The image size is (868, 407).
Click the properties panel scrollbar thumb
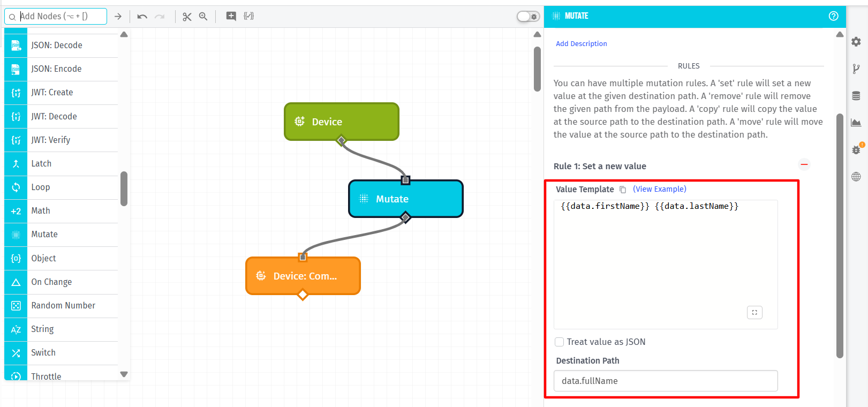840,236
